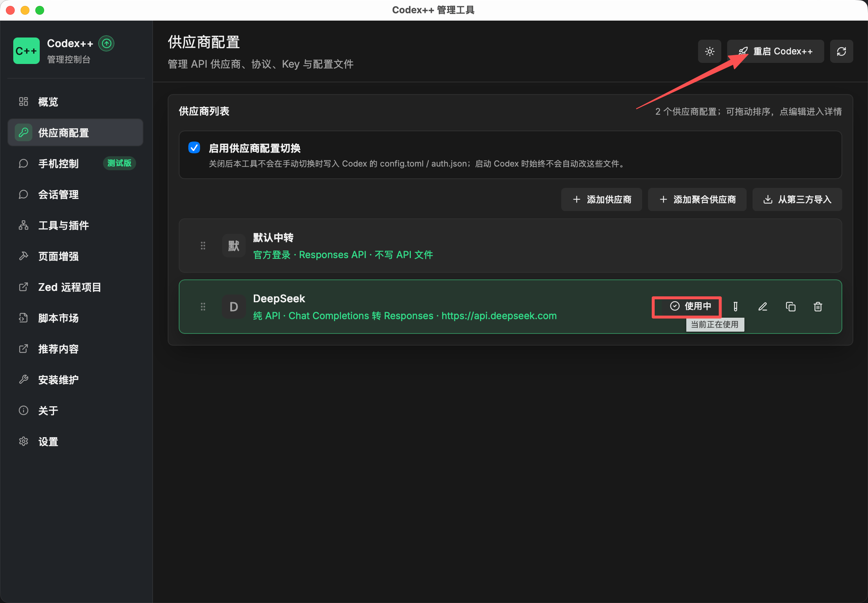Click the D avatar of DeepSeek

click(x=234, y=307)
